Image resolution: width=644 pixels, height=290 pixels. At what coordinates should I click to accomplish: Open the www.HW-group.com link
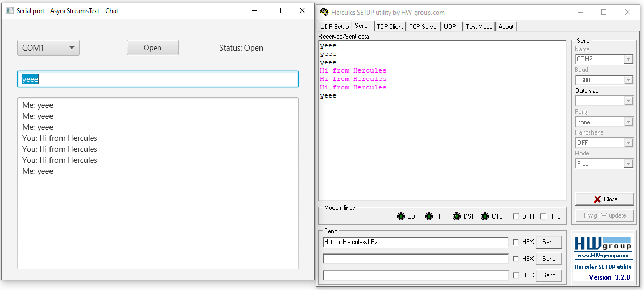click(x=603, y=256)
